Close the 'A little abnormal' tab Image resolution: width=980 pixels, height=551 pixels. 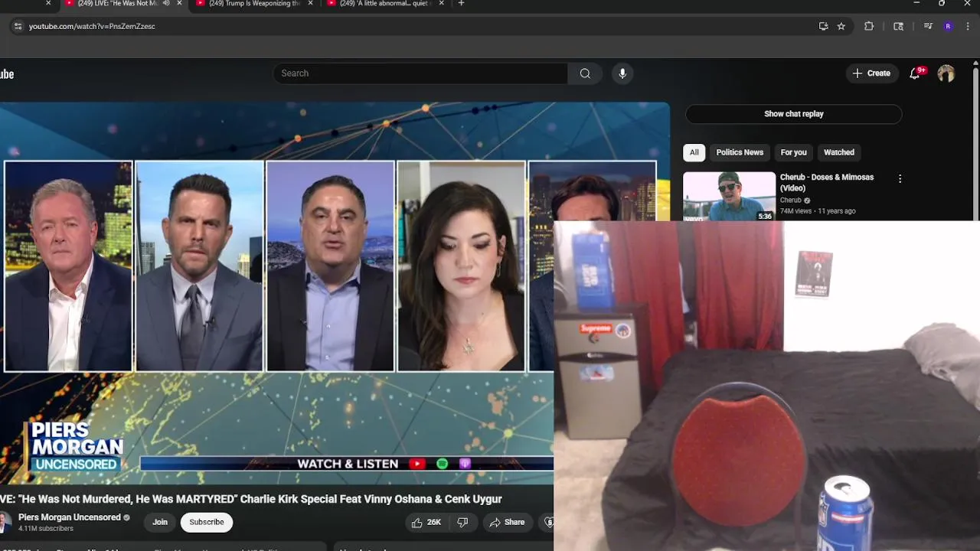coord(442,4)
